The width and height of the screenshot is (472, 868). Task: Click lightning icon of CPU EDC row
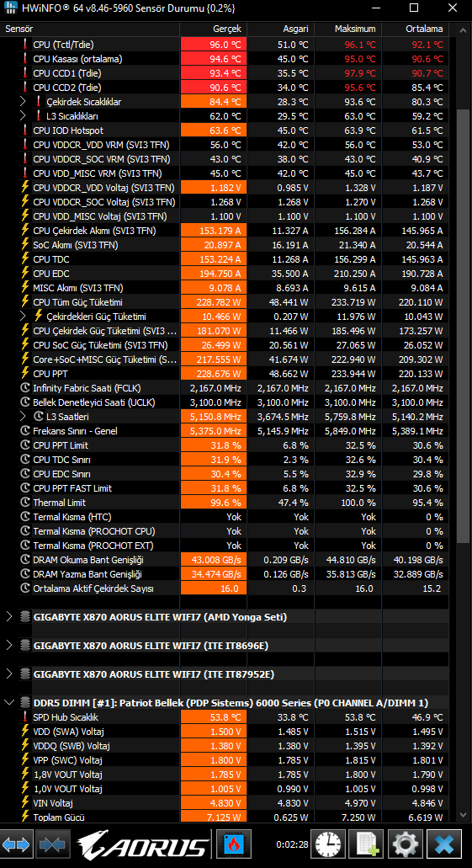coord(25,274)
